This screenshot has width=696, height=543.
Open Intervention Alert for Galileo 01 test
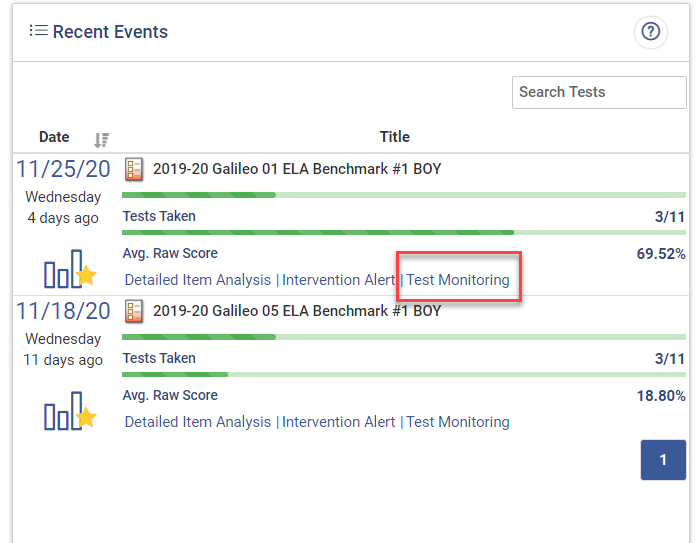coord(338,280)
